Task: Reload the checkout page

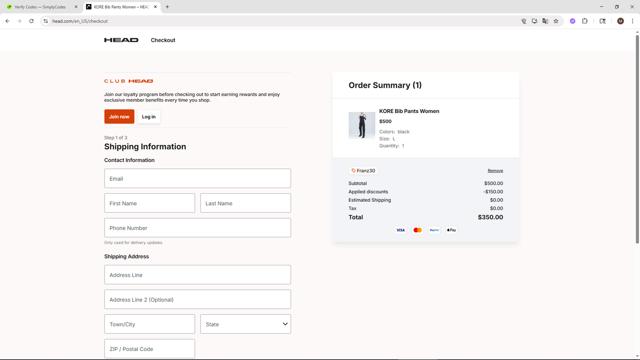Action: (31, 21)
